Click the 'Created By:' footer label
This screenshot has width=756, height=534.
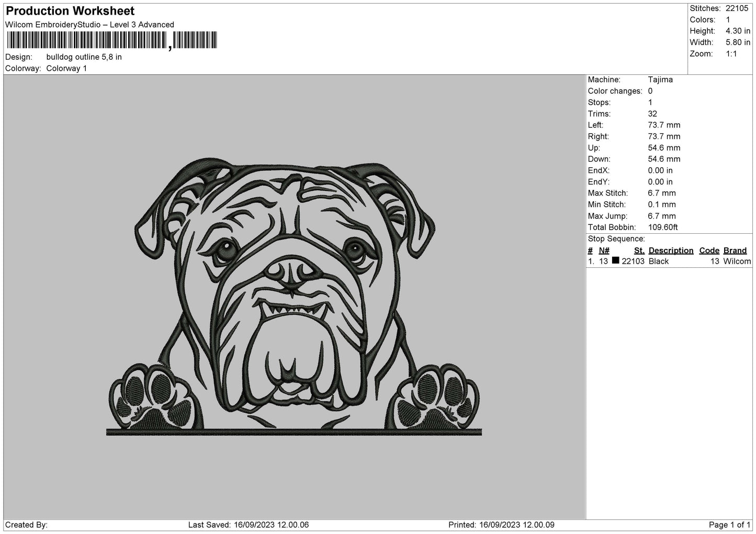[x=26, y=525]
